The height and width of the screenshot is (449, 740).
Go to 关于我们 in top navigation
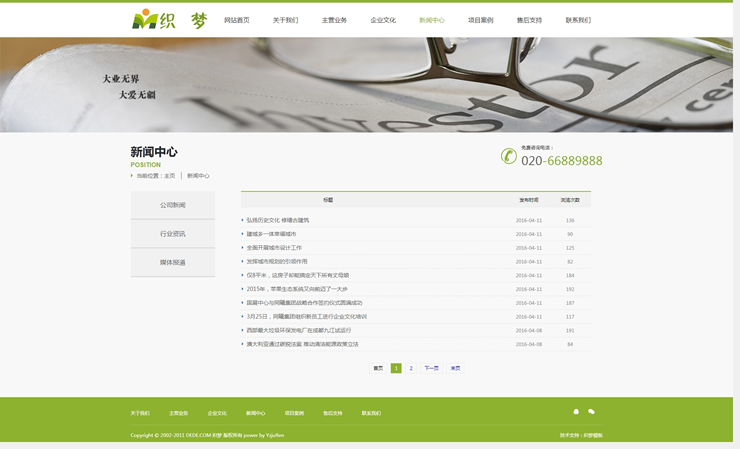coord(285,20)
